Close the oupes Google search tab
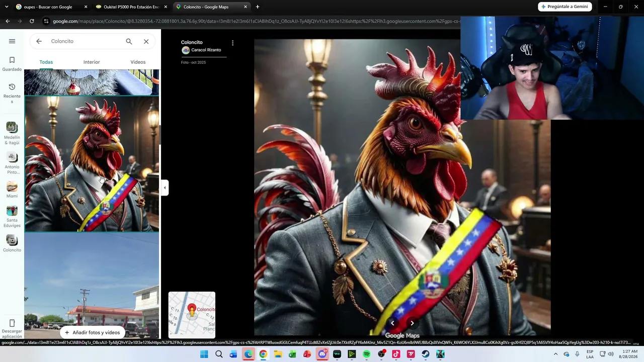 pos(86,7)
